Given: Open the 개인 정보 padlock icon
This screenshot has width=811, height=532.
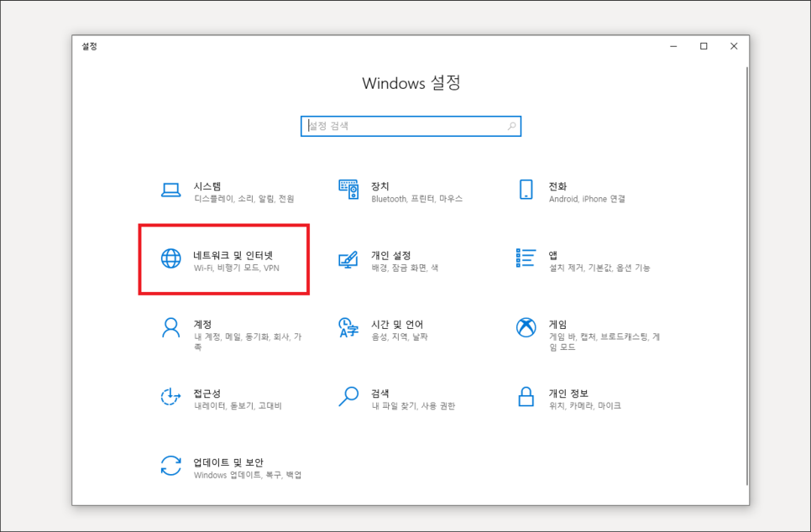Looking at the screenshot, I should pyautogui.click(x=526, y=397).
